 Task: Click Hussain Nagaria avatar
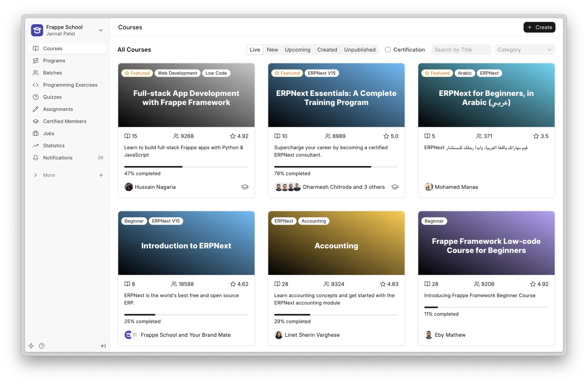tap(129, 187)
